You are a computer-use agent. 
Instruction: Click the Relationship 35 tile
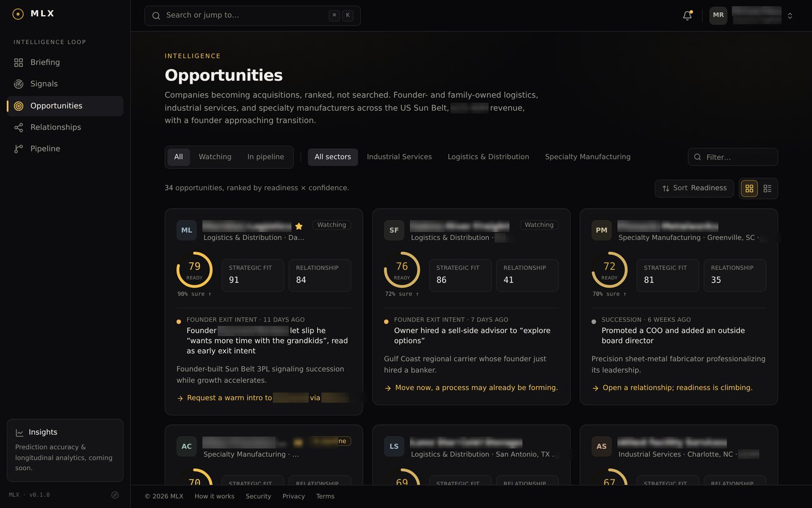735,275
